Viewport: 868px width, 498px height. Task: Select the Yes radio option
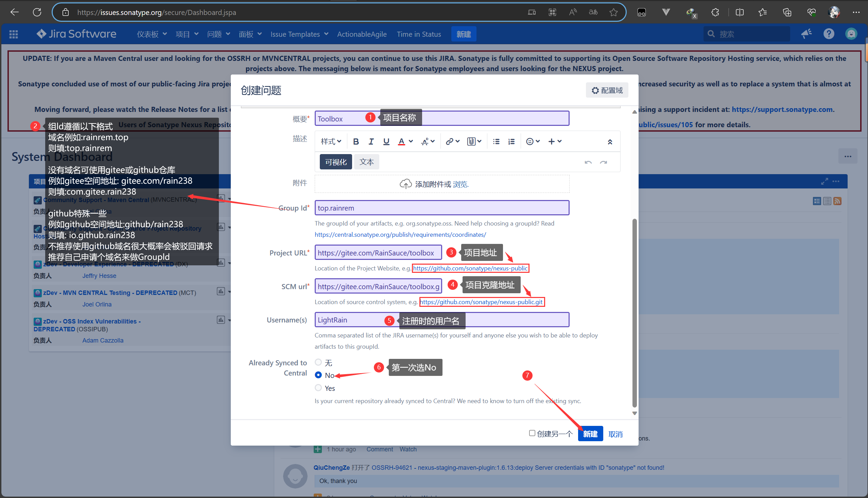pyautogui.click(x=318, y=387)
